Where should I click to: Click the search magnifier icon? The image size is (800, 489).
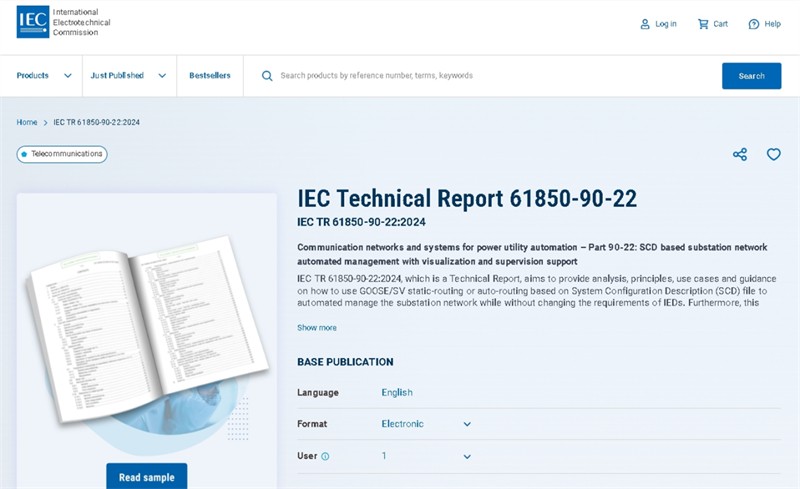(x=267, y=76)
